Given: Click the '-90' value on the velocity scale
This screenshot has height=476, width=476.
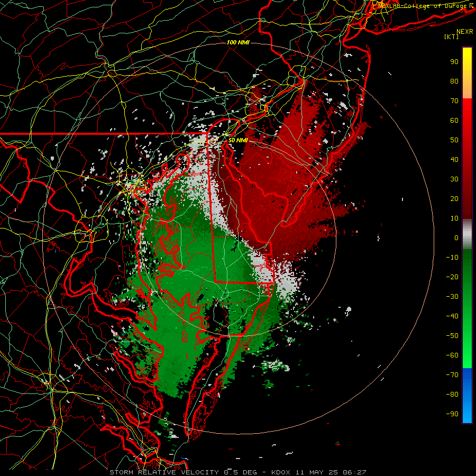Looking at the screenshot, I should click(x=452, y=414).
